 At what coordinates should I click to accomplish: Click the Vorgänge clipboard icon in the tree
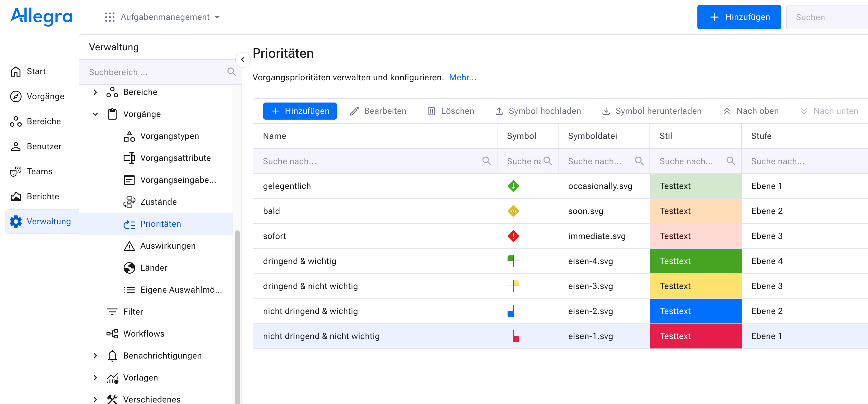[x=112, y=114]
